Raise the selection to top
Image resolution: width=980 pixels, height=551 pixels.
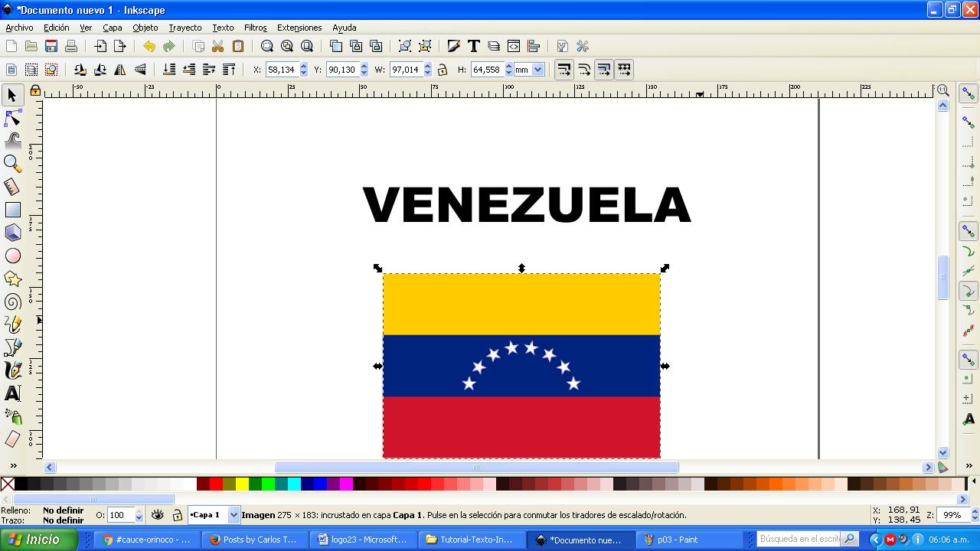tap(229, 70)
